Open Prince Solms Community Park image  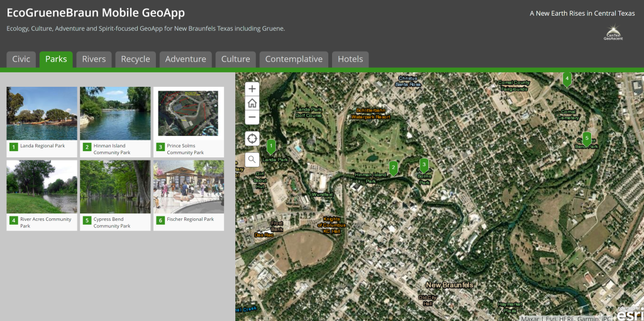click(x=189, y=113)
